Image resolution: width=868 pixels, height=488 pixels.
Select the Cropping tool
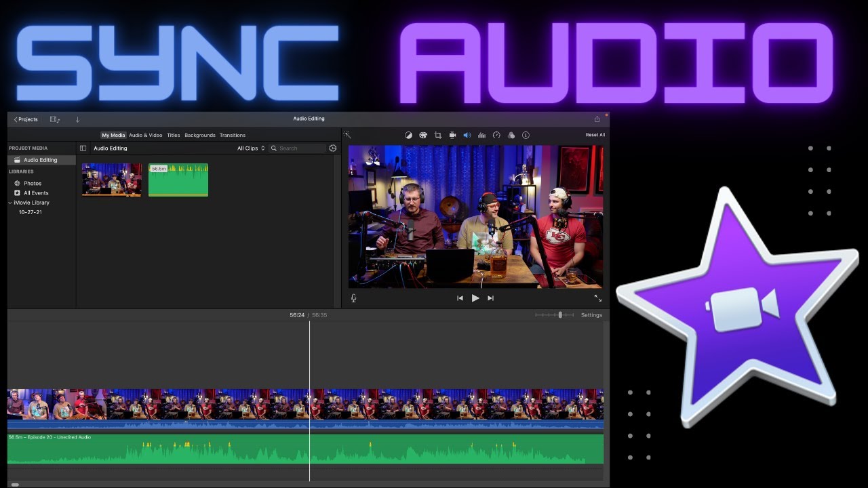(438, 135)
